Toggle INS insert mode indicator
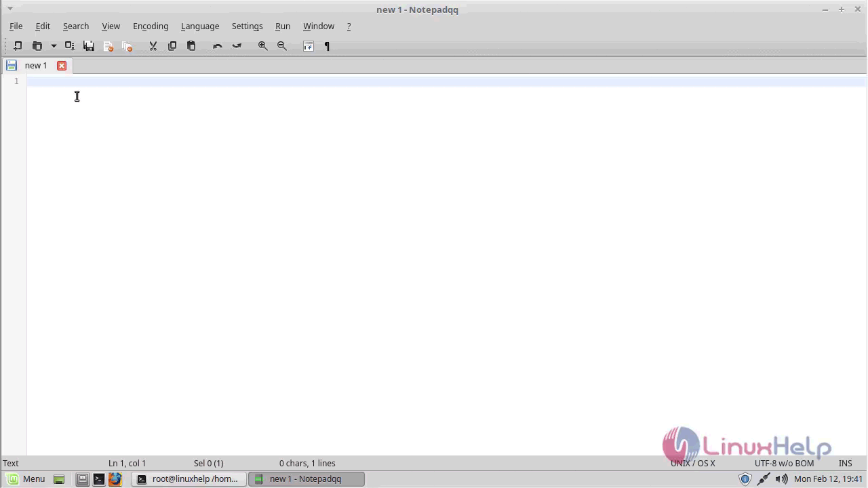 click(845, 464)
